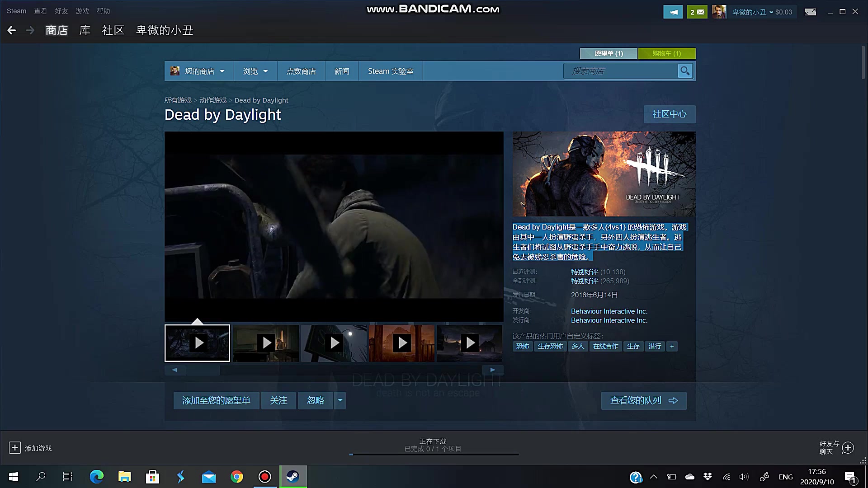Open the announcements megaphone icon
The width and height of the screenshot is (868, 488).
point(673,12)
